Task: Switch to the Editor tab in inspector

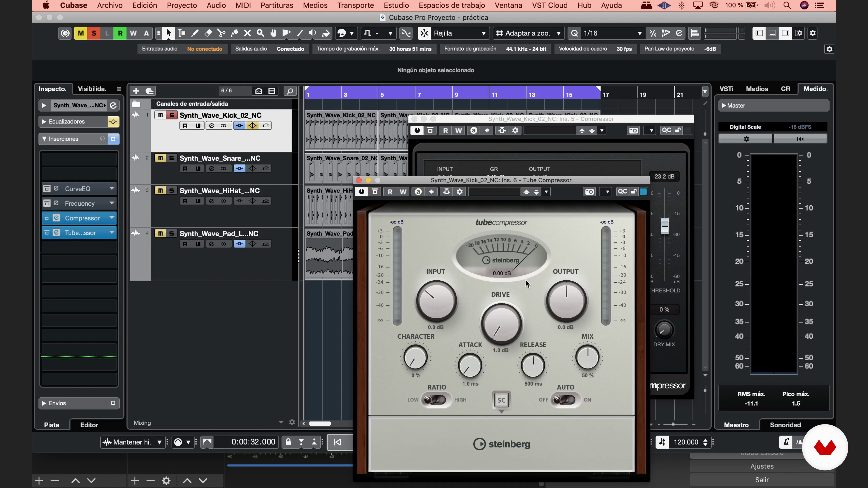Action: click(x=89, y=425)
